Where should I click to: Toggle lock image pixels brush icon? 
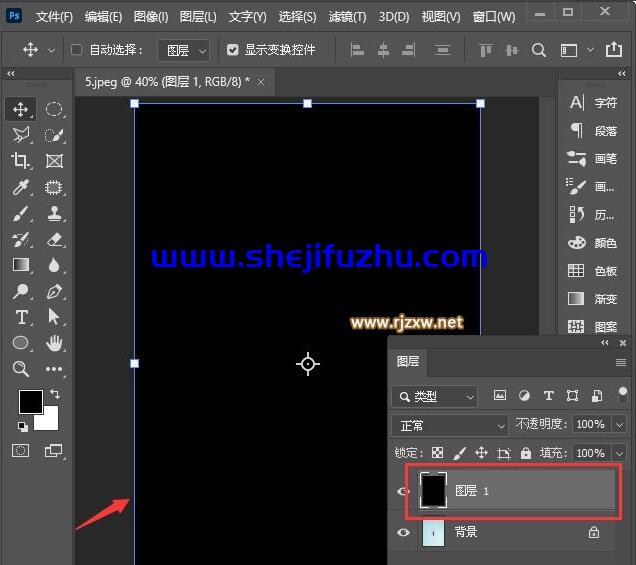(460, 453)
